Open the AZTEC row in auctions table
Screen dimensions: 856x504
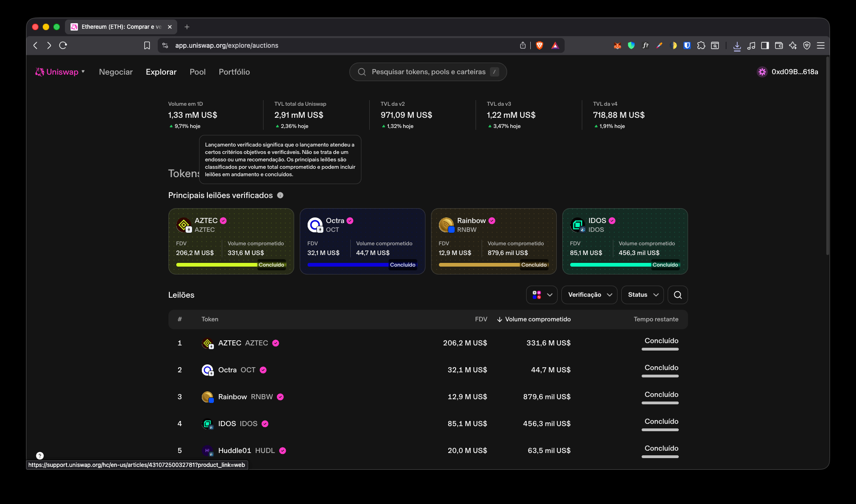tap(428, 343)
